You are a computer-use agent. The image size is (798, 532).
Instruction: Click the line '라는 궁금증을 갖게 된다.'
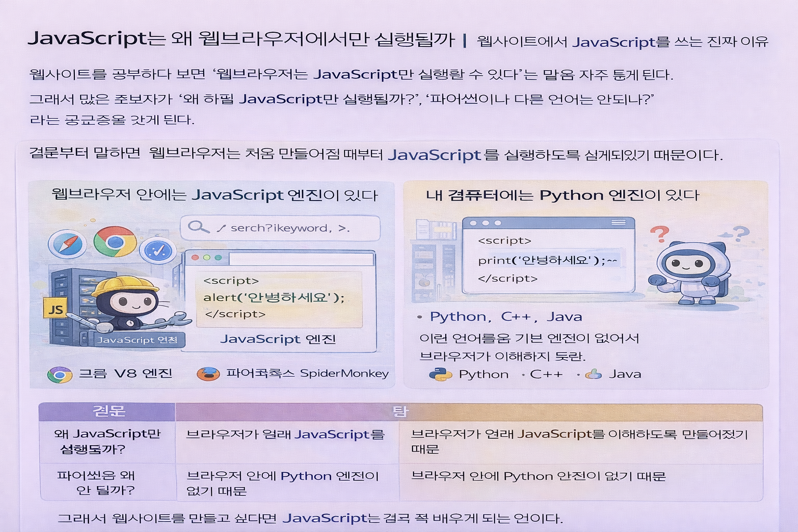tap(112, 120)
